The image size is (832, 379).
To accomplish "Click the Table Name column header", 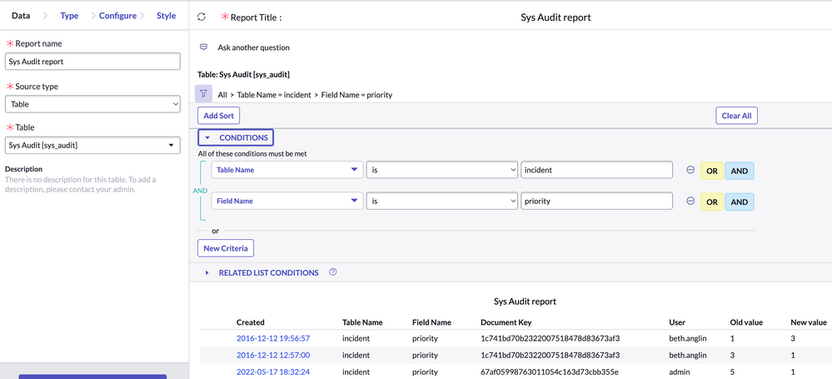I will click(x=362, y=322).
